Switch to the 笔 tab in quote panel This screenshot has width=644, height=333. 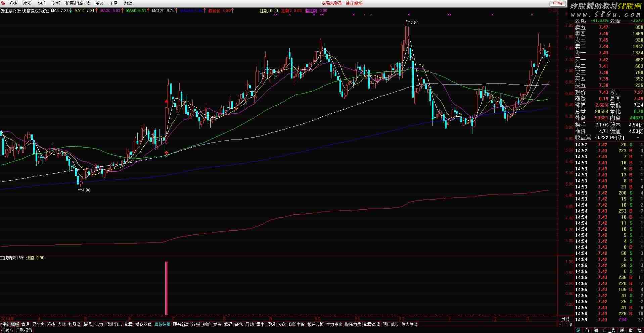coord(579,330)
